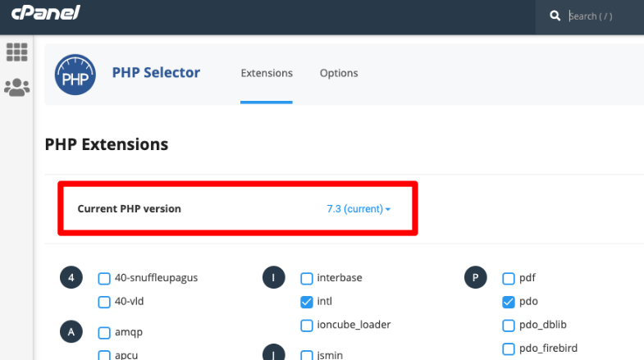The width and height of the screenshot is (644, 360).
Task: Enable the pdo_dblib extension
Action: (x=509, y=325)
